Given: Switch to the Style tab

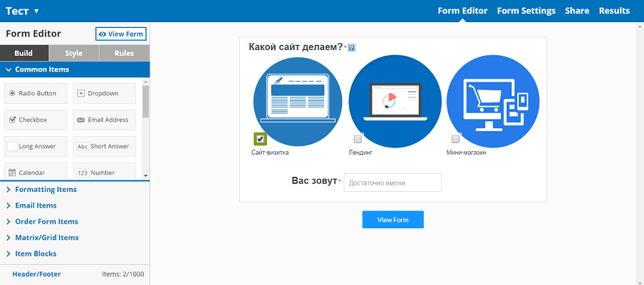Looking at the screenshot, I should (x=74, y=53).
